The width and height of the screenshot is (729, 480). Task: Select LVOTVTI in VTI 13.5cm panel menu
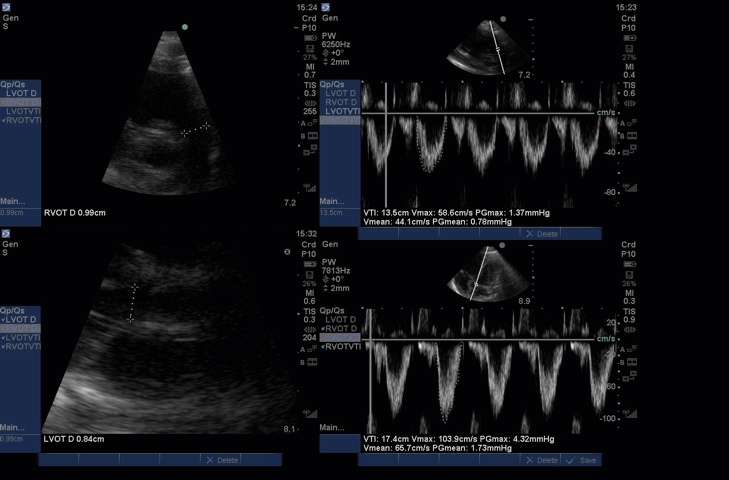coord(343,112)
